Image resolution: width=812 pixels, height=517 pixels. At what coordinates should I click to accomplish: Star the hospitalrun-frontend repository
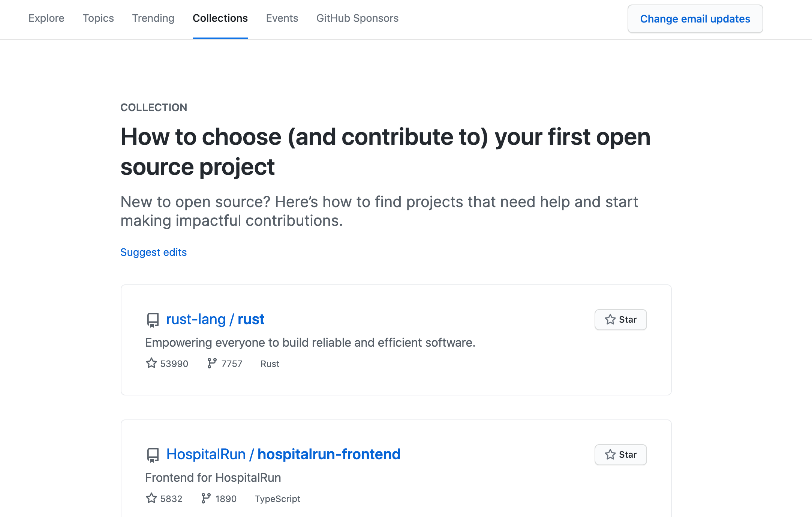click(x=620, y=455)
